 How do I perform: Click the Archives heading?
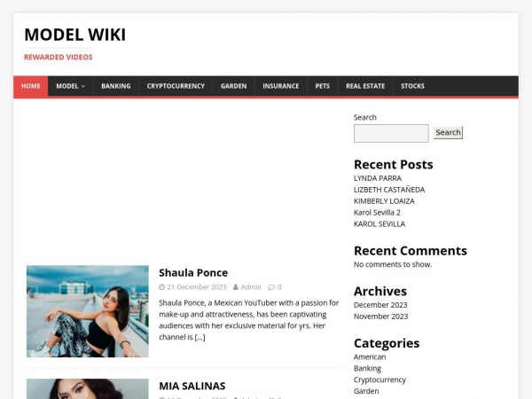click(x=380, y=292)
